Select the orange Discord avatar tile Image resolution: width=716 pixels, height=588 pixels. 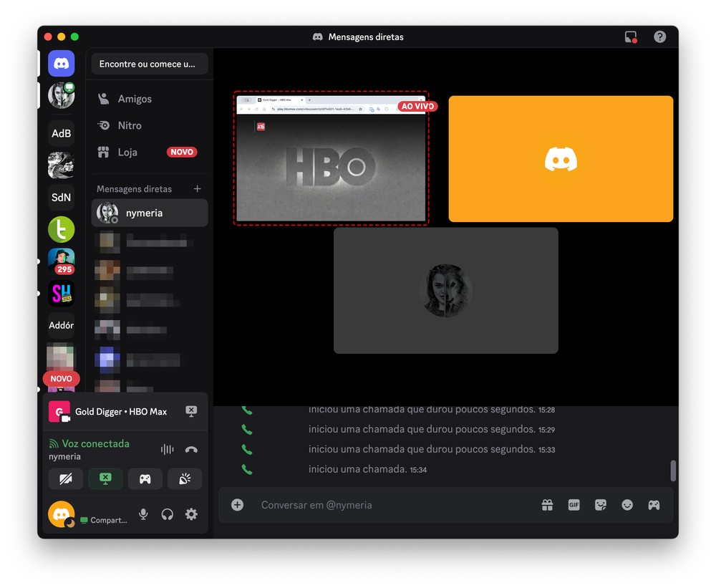coord(561,159)
